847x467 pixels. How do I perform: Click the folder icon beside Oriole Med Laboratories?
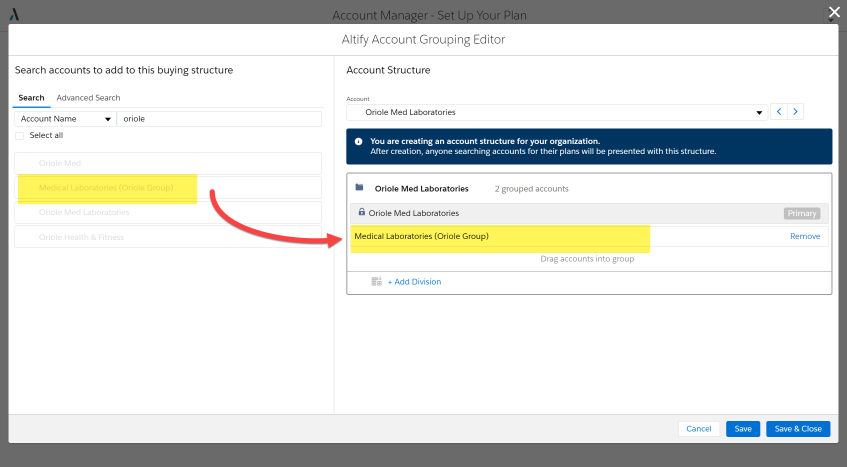tap(359, 187)
